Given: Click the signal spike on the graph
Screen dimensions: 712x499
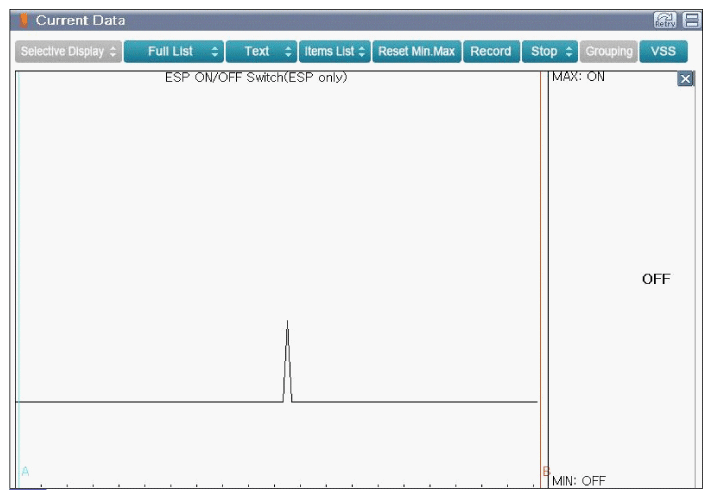Looking at the screenshot, I should pyautogui.click(x=287, y=361).
